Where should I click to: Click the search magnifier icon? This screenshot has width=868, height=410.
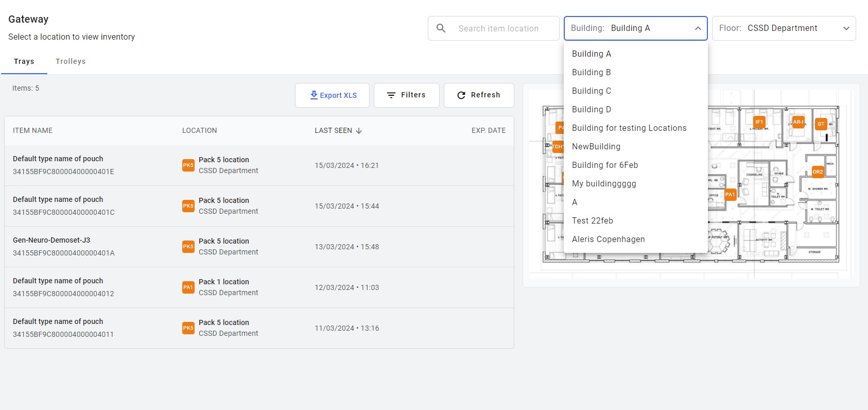(x=441, y=28)
